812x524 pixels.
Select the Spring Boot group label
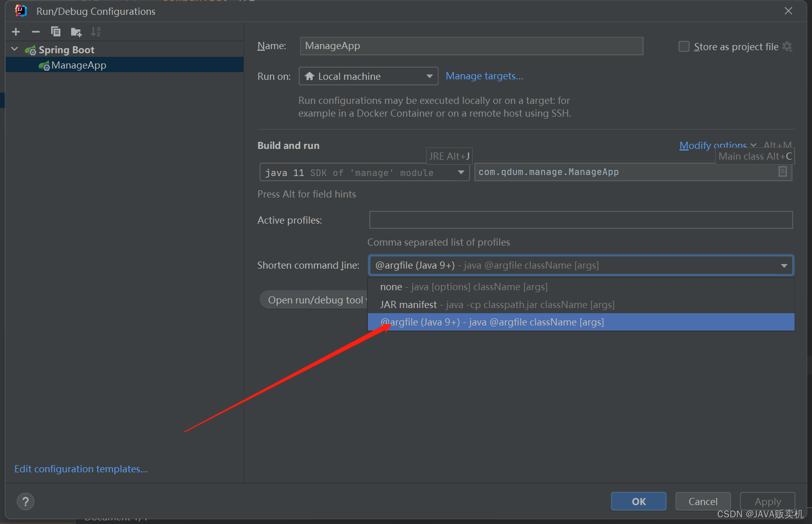[67, 50]
